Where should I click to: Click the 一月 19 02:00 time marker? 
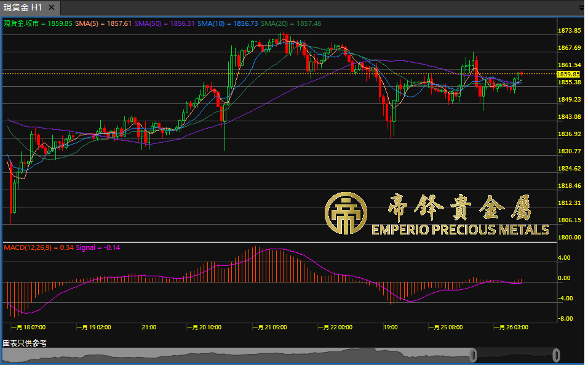tap(93, 327)
